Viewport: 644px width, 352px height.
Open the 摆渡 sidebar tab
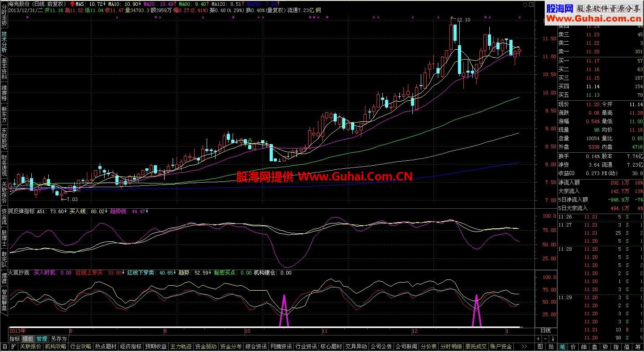4,279
